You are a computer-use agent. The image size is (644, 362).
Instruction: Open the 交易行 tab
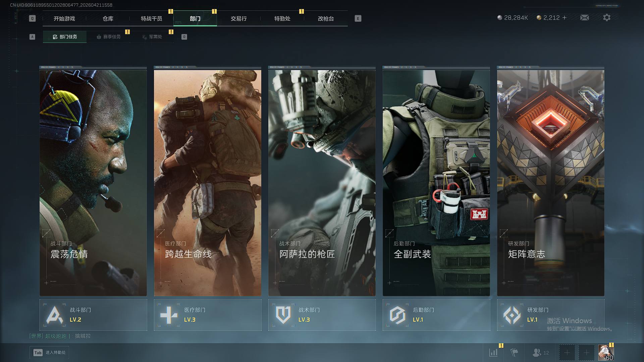(238, 18)
